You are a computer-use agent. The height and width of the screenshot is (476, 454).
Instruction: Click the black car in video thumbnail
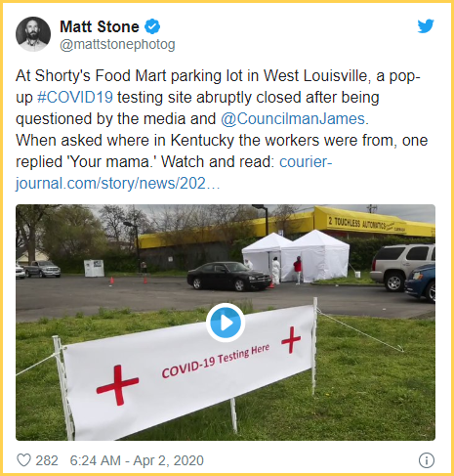click(229, 276)
